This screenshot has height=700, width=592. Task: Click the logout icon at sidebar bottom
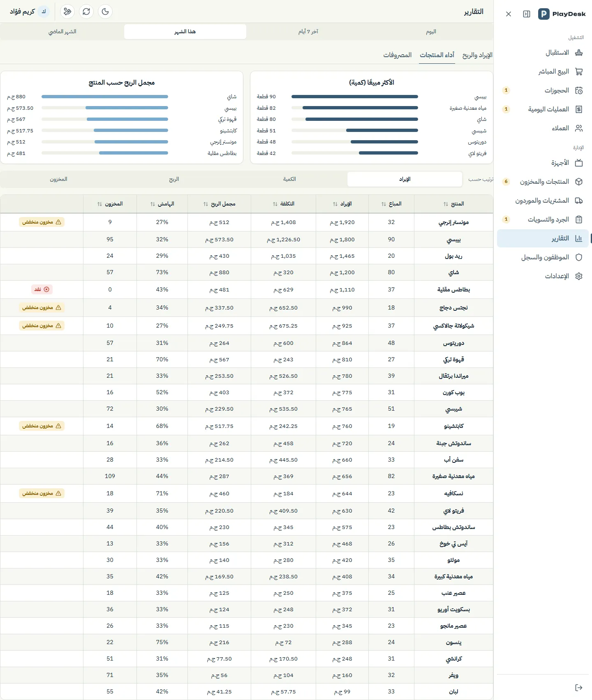click(579, 688)
